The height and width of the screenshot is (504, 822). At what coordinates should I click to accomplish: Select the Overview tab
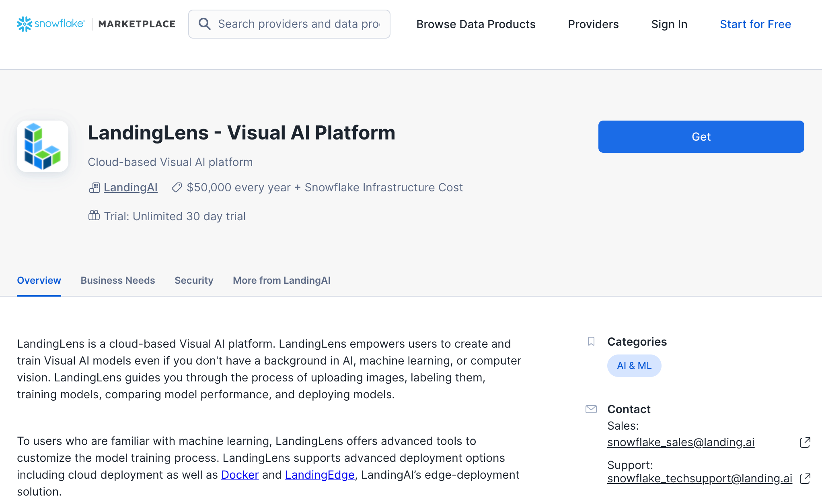point(39,281)
